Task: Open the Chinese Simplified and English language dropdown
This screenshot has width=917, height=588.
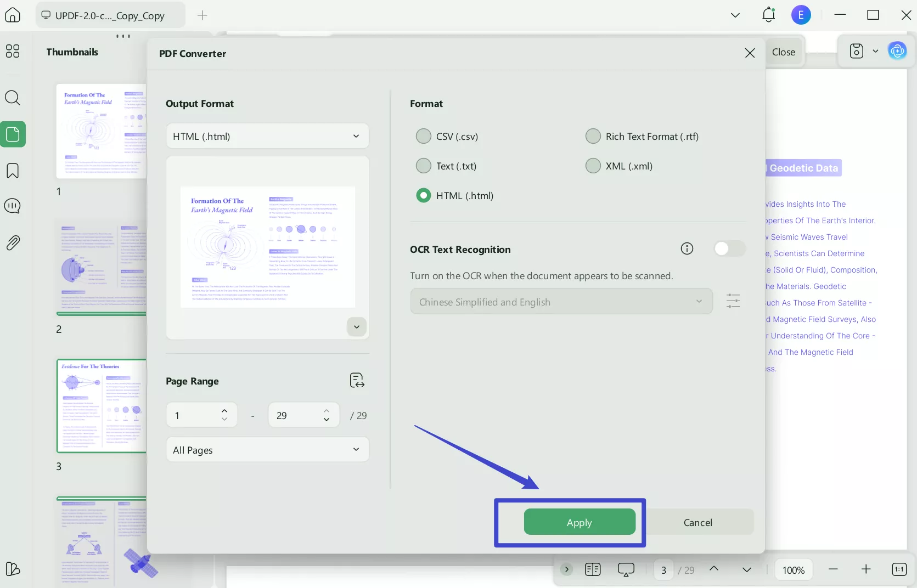Action: [x=560, y=301]
